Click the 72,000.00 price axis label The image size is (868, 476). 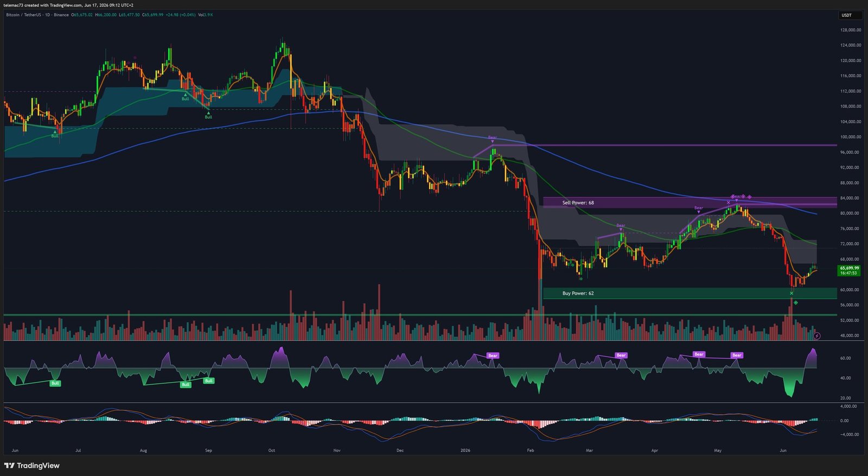(851, 244)
